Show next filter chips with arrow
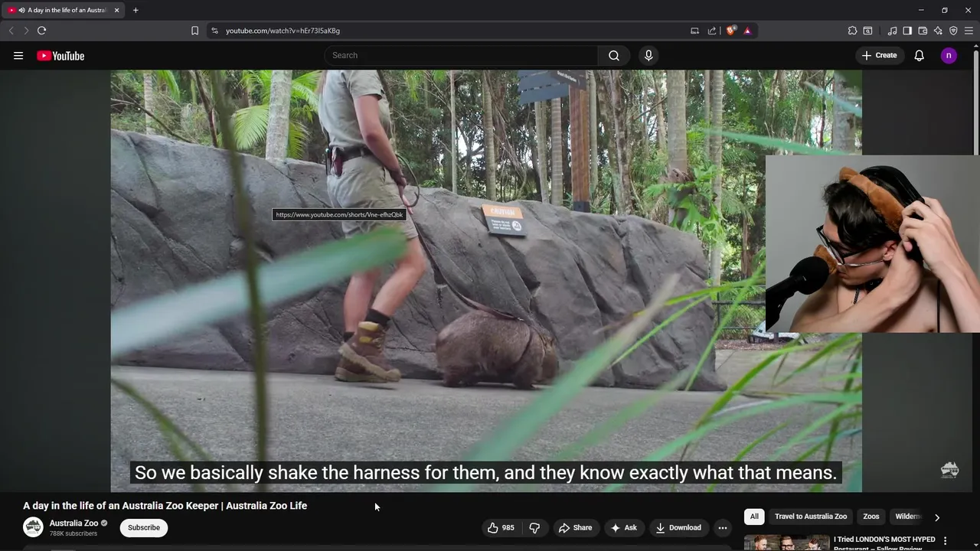Screen dimensions: 980x551 point(936,517)
